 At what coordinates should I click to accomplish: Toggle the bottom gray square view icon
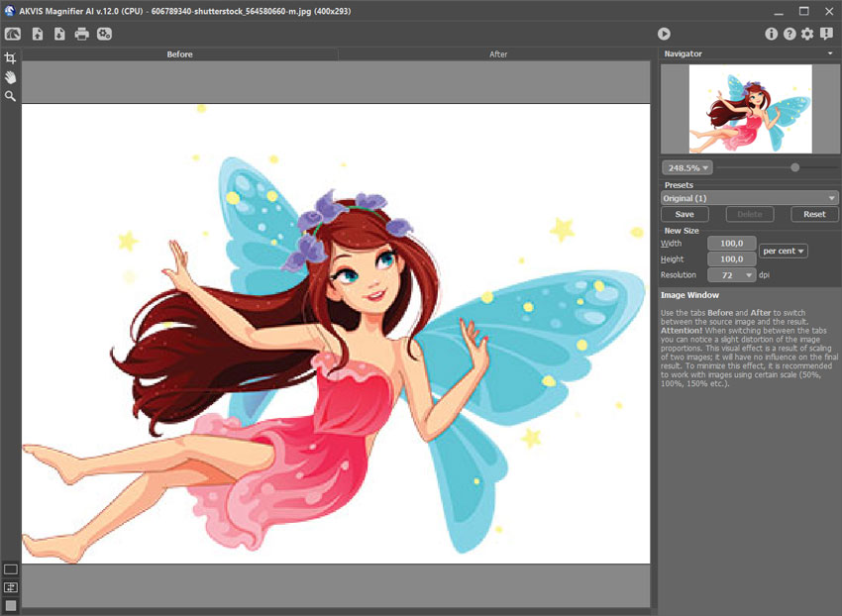pyautogui.click(x=11, y=606)
